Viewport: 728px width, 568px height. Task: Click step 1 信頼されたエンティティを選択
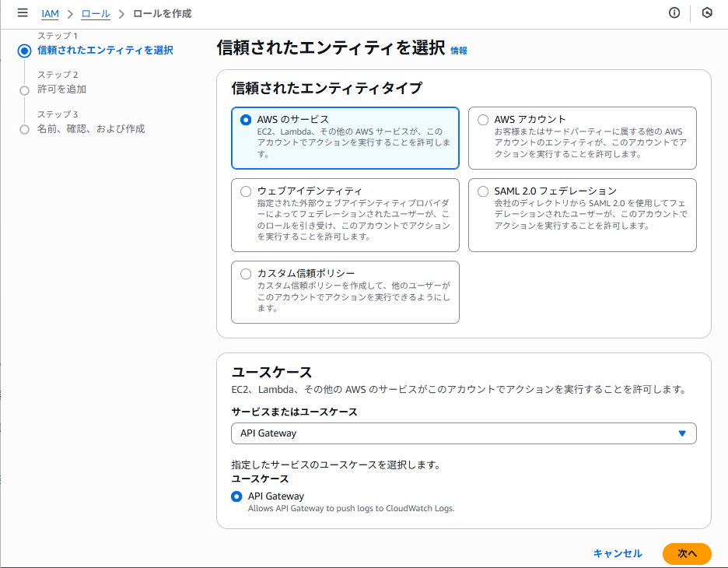(x=106, y=50)
